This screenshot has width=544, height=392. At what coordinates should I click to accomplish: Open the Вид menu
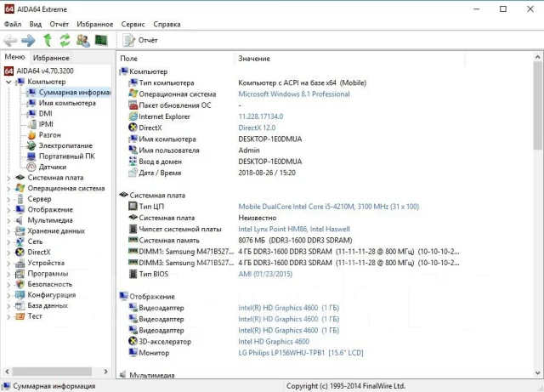click(36, 25)
